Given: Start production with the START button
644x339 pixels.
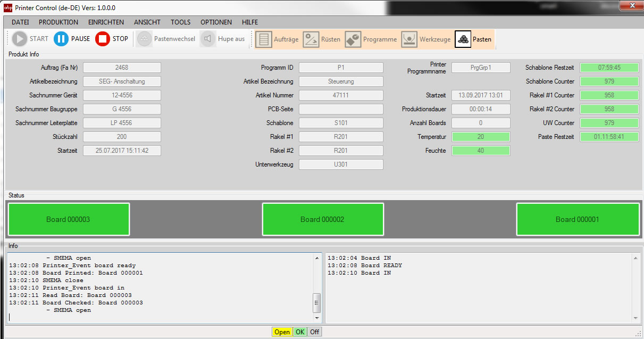Looking at the screenshot, I should (x=30, y=39).
